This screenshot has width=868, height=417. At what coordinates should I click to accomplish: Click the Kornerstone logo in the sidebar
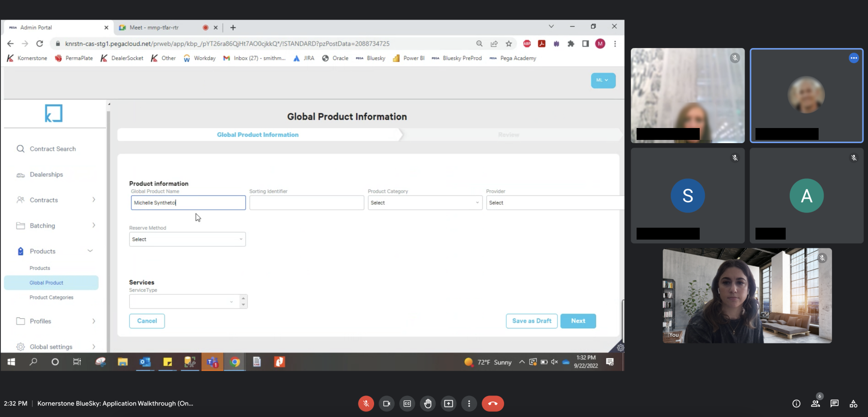tap(54, 113)
